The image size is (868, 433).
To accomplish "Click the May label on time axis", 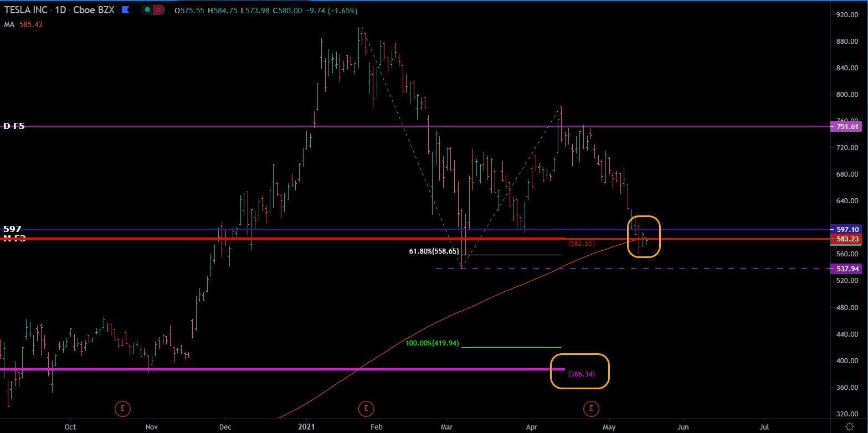I will coord(609,427).
